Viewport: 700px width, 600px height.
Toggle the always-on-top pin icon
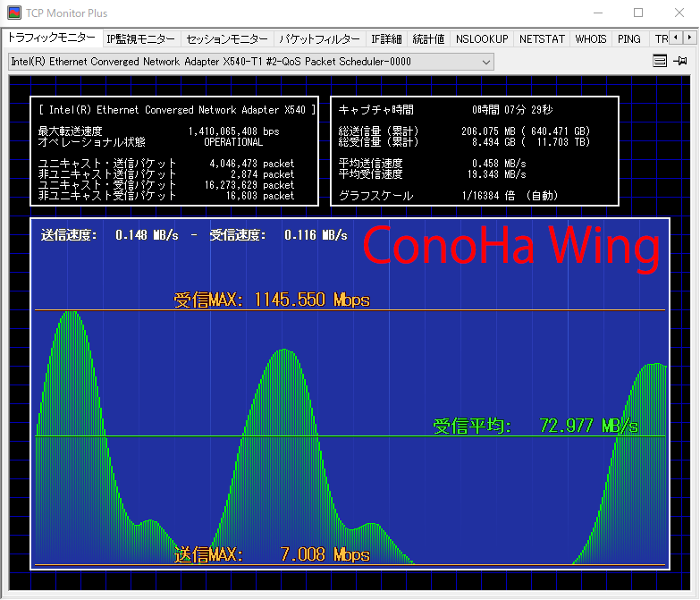(x=681, y=62)
